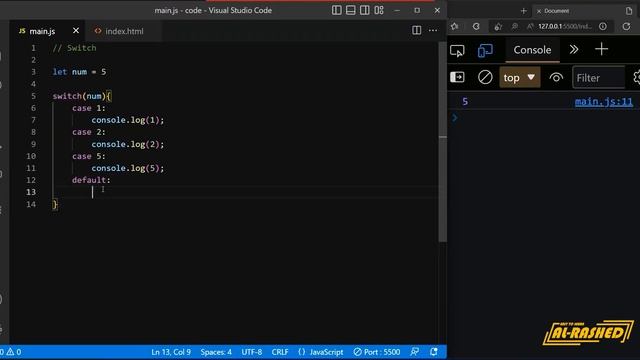Open console settings gear icon
Image resolution: width=640 pixels, height=360 pixels.
pyautogui.click(x=636, y=77)
